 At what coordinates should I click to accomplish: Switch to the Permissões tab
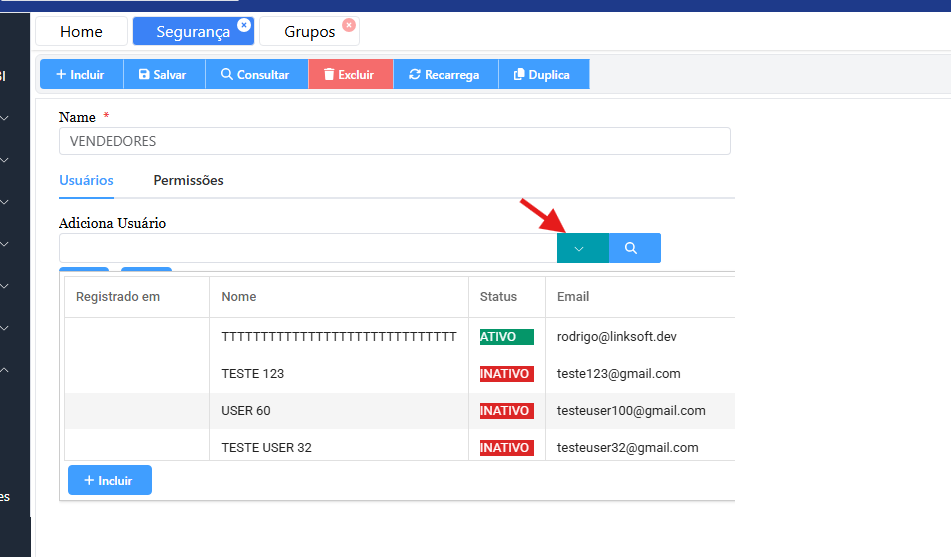pos(188,181)
